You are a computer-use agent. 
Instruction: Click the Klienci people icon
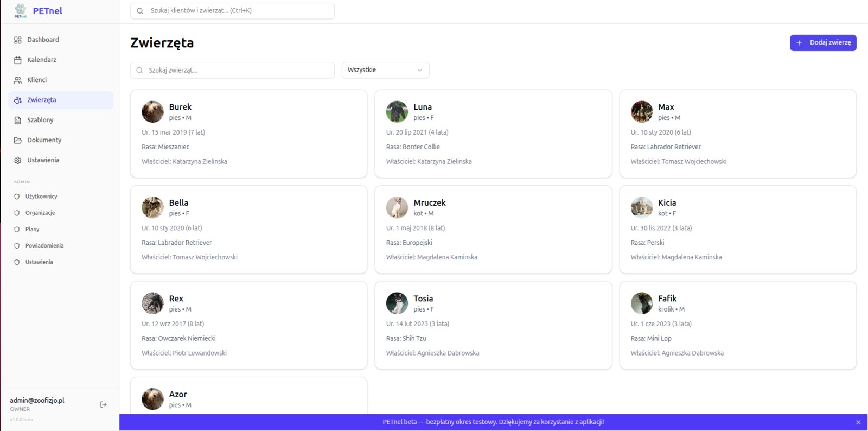tap(18, 80)
